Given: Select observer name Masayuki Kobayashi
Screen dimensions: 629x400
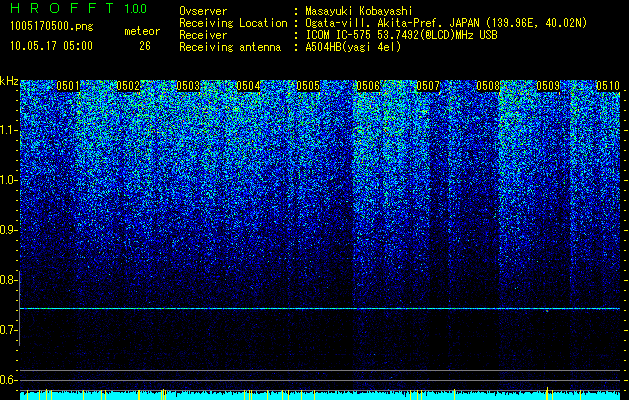Looking at the screenshot, I should click(x=358, y=11).
